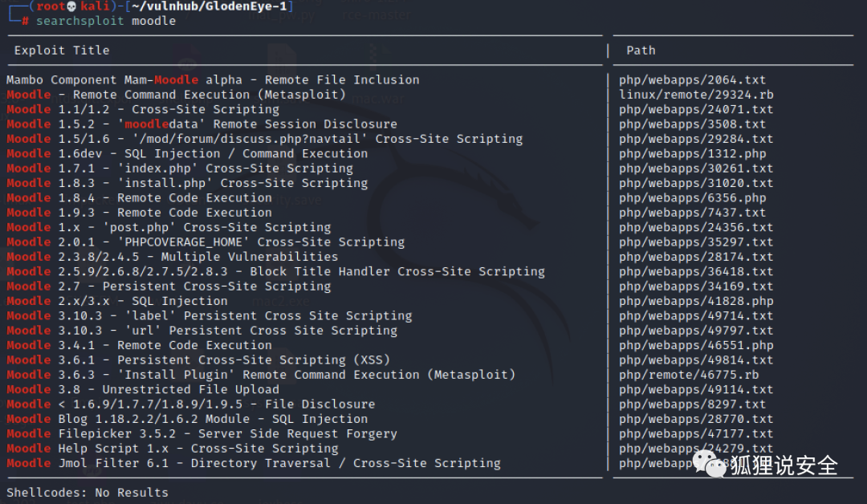867x504 pixels.
Task: Click 'Moodle 1.x - post.php Cross-Site Scripting'
Action: [169, 227]
